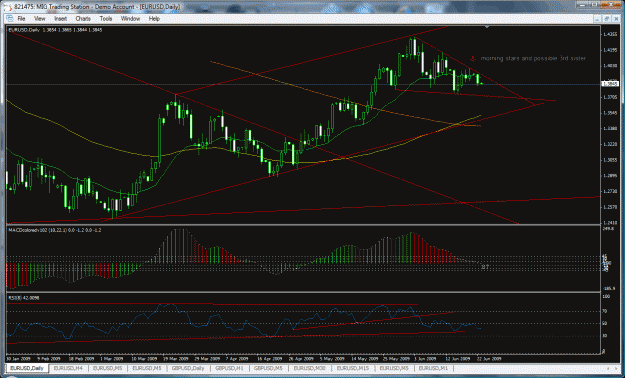Viewport: 625px width, 378px height.
Task: Click the chart window icon beside File
Action: tap(10, 19)
